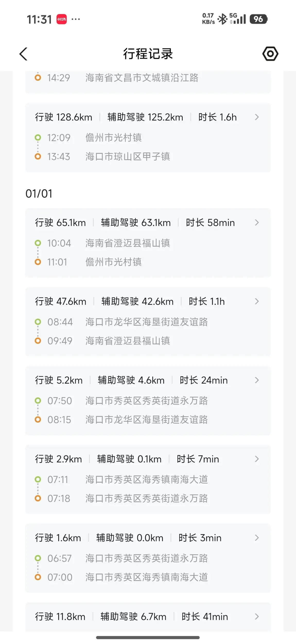Image resolution: width=296 pixels, height=644 pixels.
Task: Expand the 1.6km trip chevron
Action: pyautogui.click(x=257, y=538)
